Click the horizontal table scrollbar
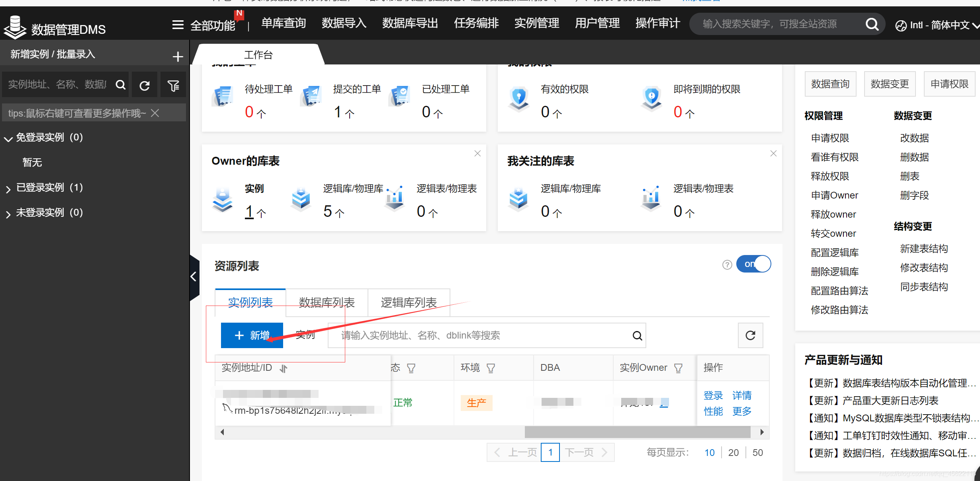The width and height of the screenshot is (980, 481). (x=637, y=432)
